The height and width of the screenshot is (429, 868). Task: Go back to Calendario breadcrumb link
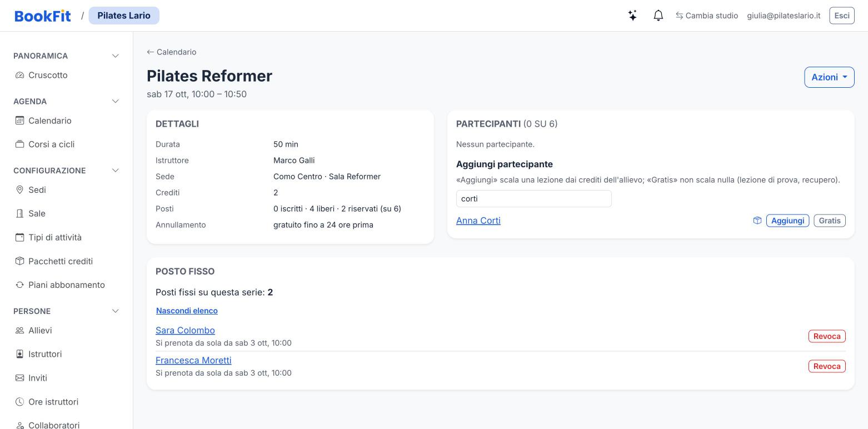pyautogui.click(x=172, y=52)
